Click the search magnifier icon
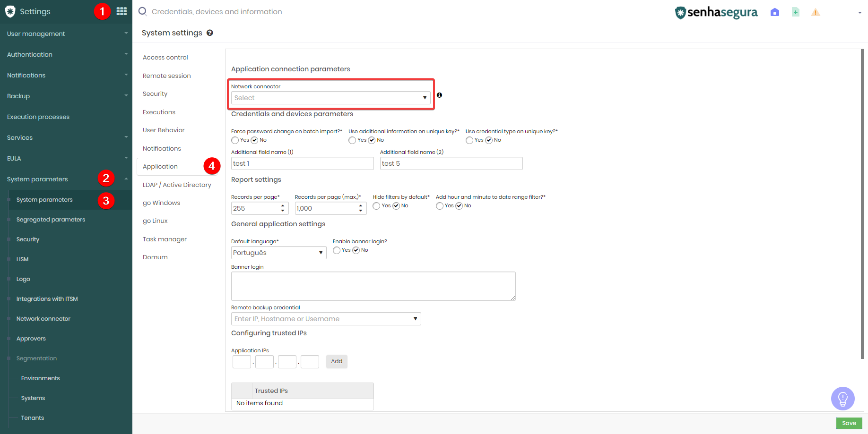The image size is (868, 434). point(142,11)
